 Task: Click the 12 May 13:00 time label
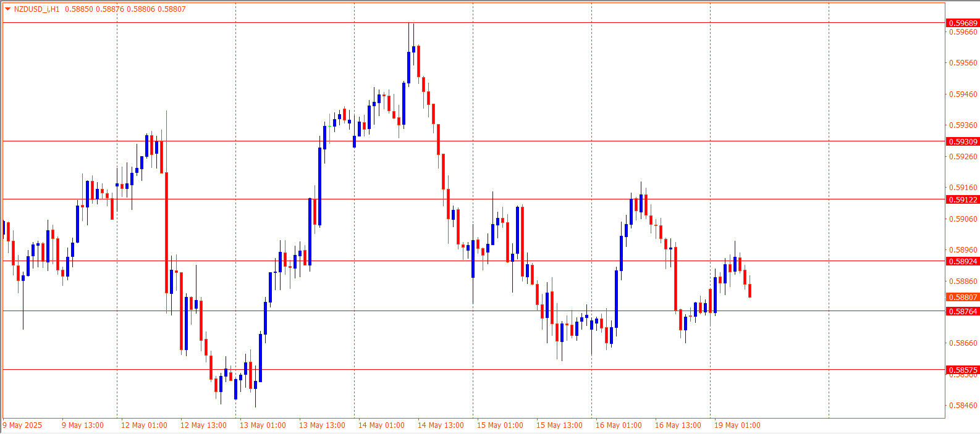(203, 425)
